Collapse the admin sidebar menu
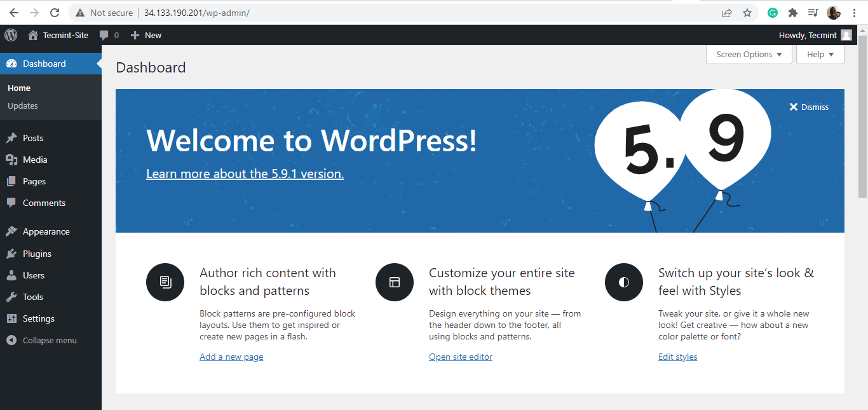Screen dimensions: 868x410 50,340
